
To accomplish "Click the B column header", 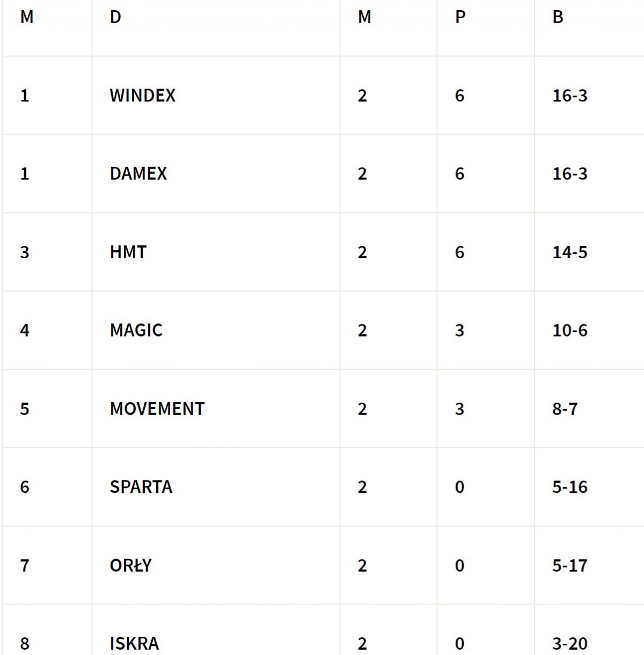I will tap(558, 17).
